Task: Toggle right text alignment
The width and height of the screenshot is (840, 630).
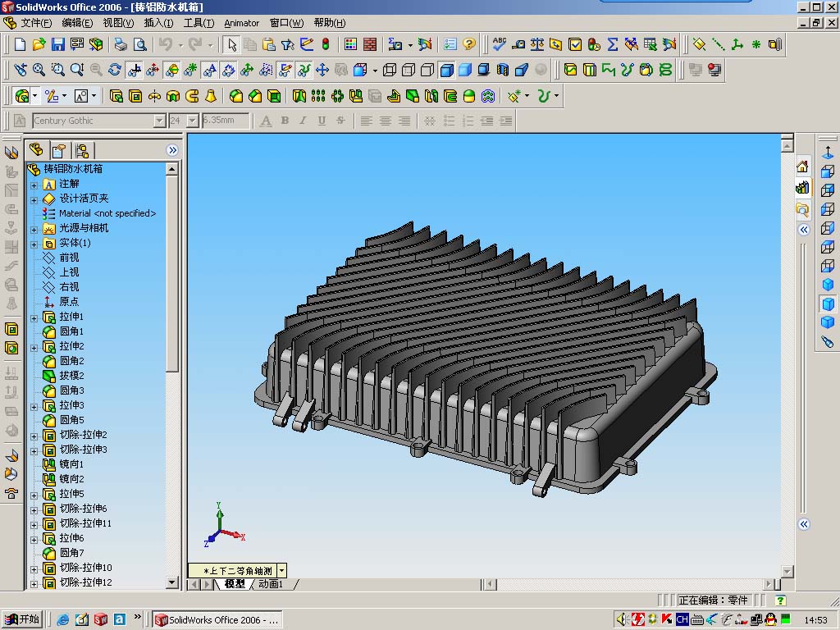Action: tap(404, 121)
